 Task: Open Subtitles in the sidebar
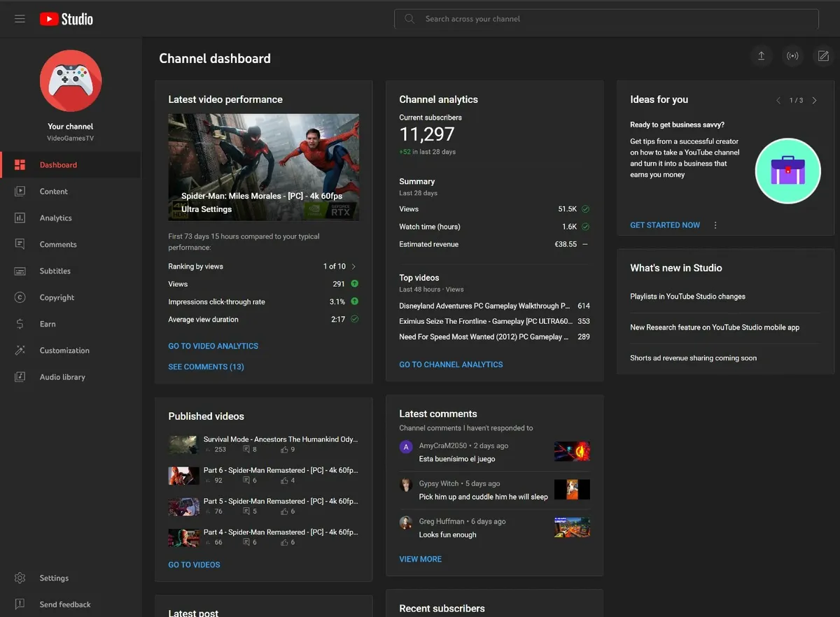(70, 271)
